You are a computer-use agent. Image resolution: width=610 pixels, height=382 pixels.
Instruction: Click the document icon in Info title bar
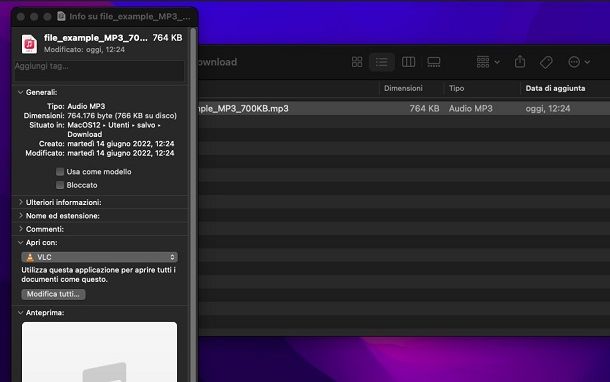pos(61,16)
